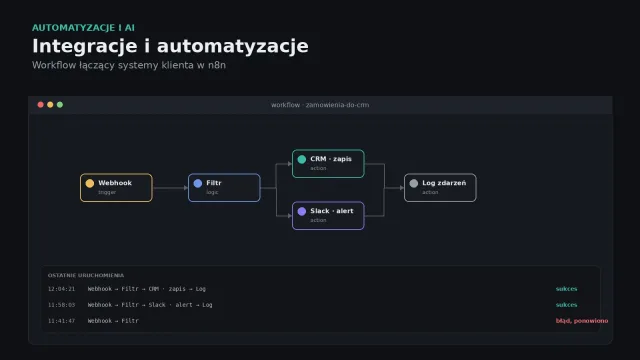Click the AUTOMATYZACJE I AI label
Image resolution: width=640 pixels, height=360 pixels.
[x=83, y=28]
